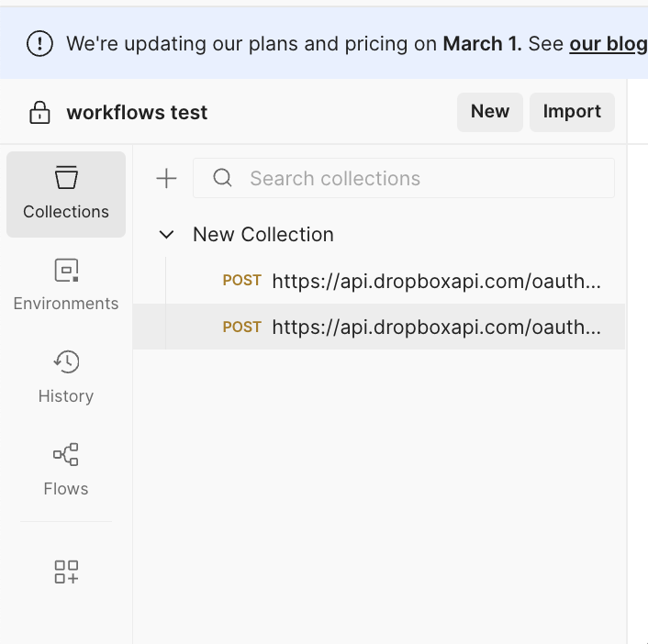The height and width of the screenshot is (644, 648).
Task: Click the magnifier icon in collection search
Action: 222,178
